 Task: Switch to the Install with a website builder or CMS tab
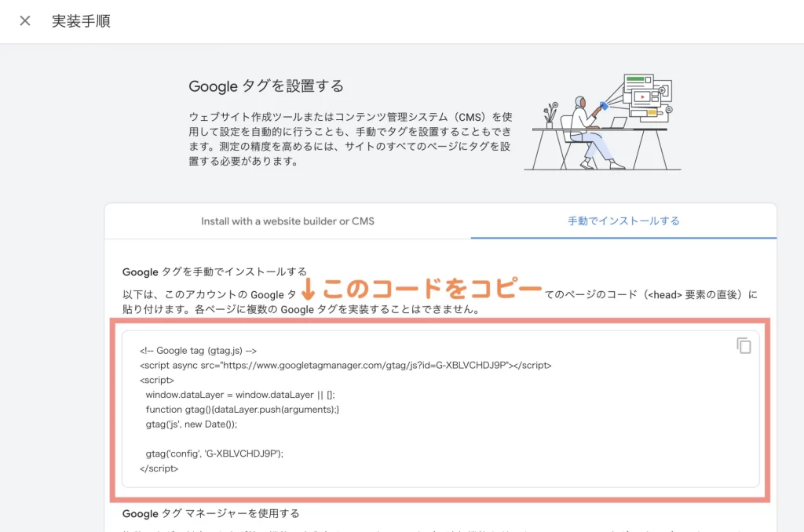coord(287,221)
